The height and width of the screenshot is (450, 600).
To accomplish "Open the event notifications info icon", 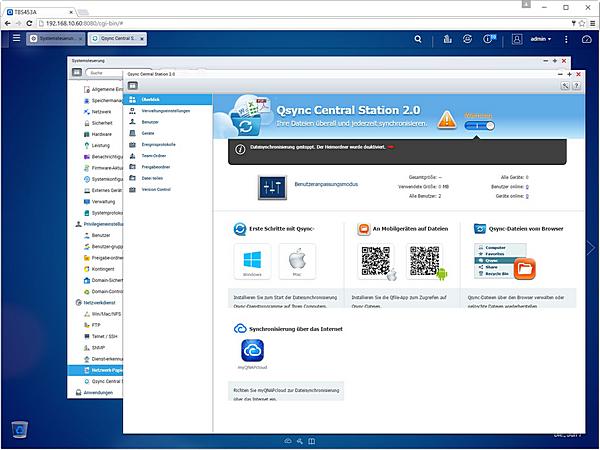I will tap(489, 39).
